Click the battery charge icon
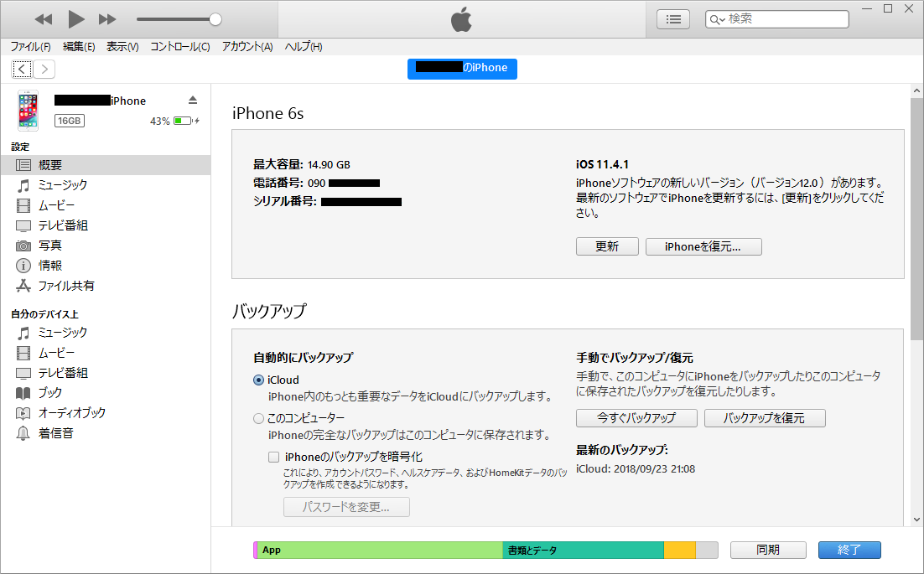This screenshot has width=924, height=574. (x=185, y=121)
